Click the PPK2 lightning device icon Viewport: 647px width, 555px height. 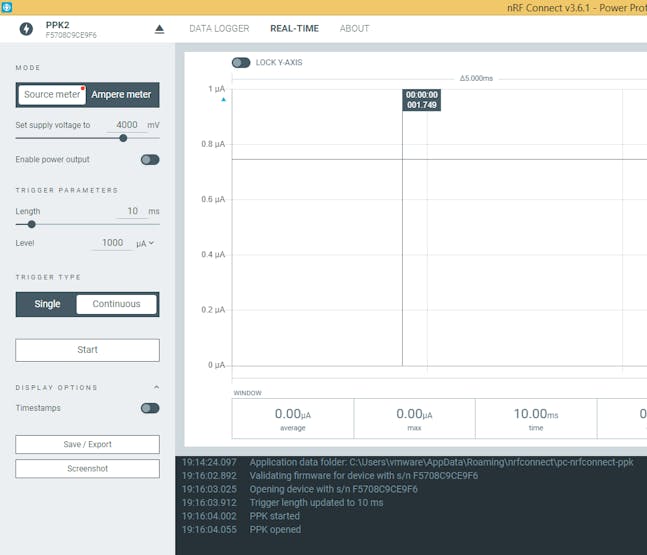pos(26,29)
